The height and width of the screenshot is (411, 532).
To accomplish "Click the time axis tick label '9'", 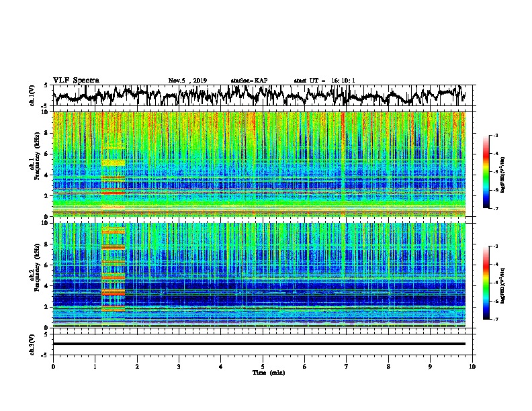I will (x=430, y=367).
